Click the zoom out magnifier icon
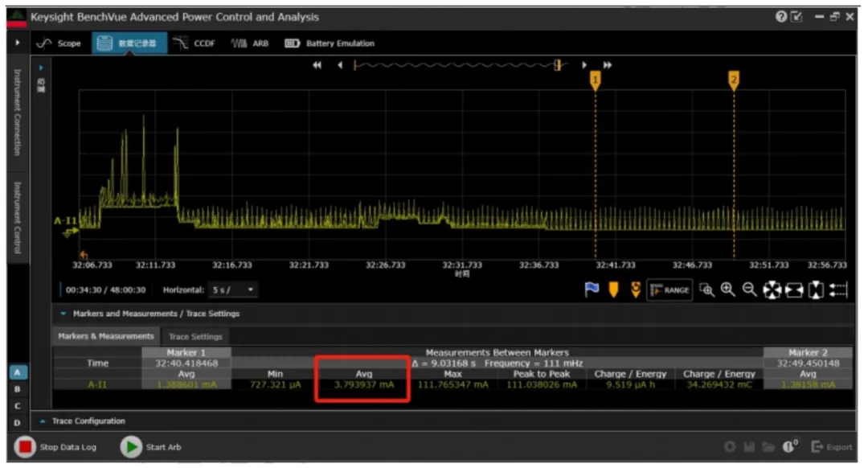868x468 pixels. [x=750, y=289]
